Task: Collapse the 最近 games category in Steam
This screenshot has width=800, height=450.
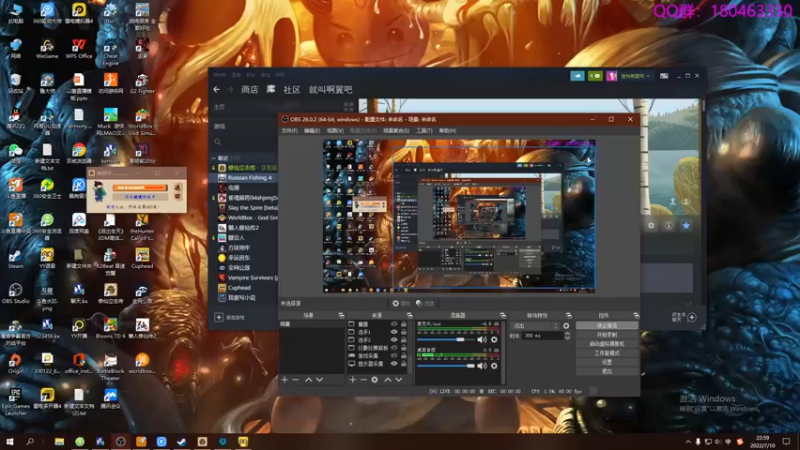Action: (214, 158)
